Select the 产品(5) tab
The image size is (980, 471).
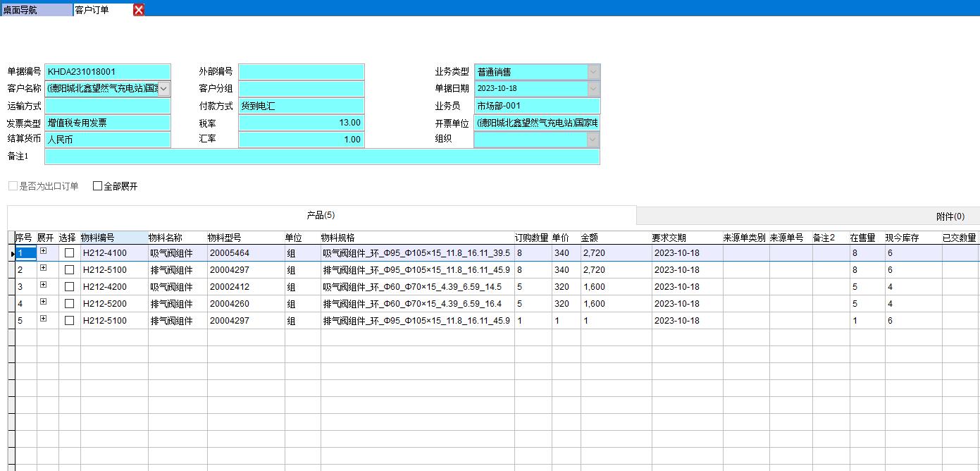[321, 215]
